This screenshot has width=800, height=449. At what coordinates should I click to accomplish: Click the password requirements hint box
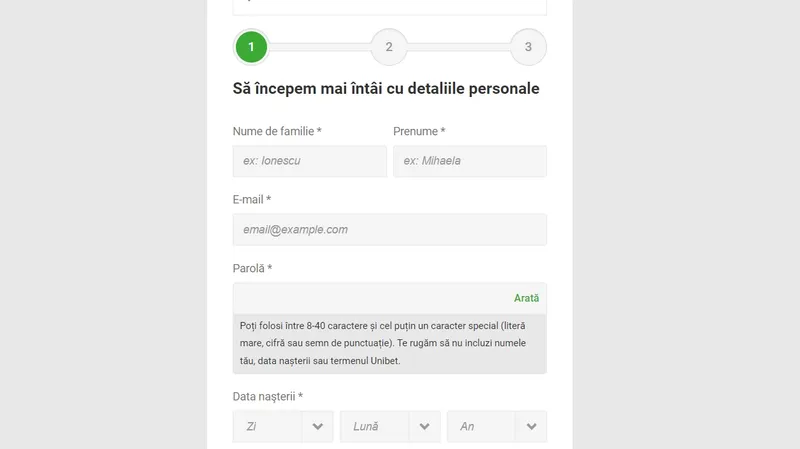[390, 343]
